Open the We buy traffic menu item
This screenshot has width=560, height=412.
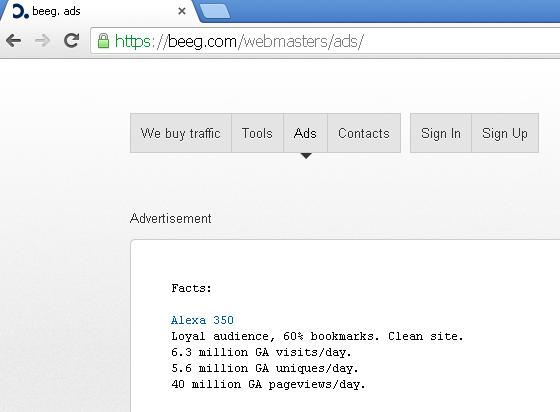click(181, 133)
